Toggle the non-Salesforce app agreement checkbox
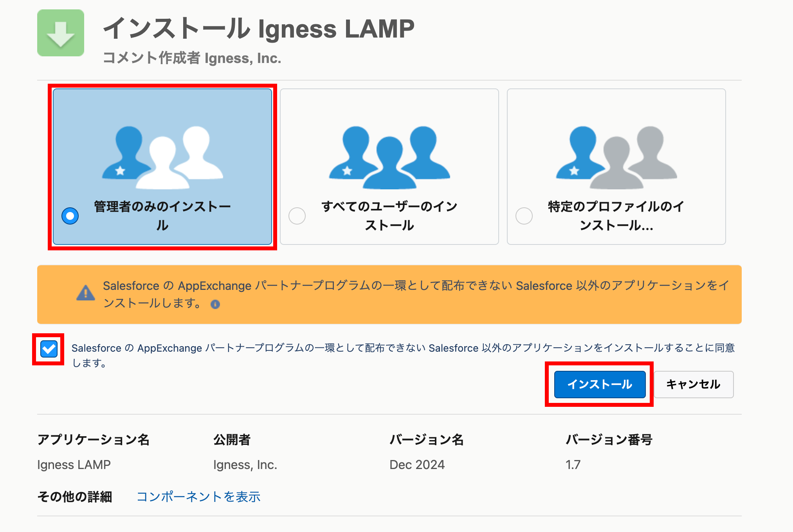The height and width of the screenshot is (532, 793). (49, 349)
